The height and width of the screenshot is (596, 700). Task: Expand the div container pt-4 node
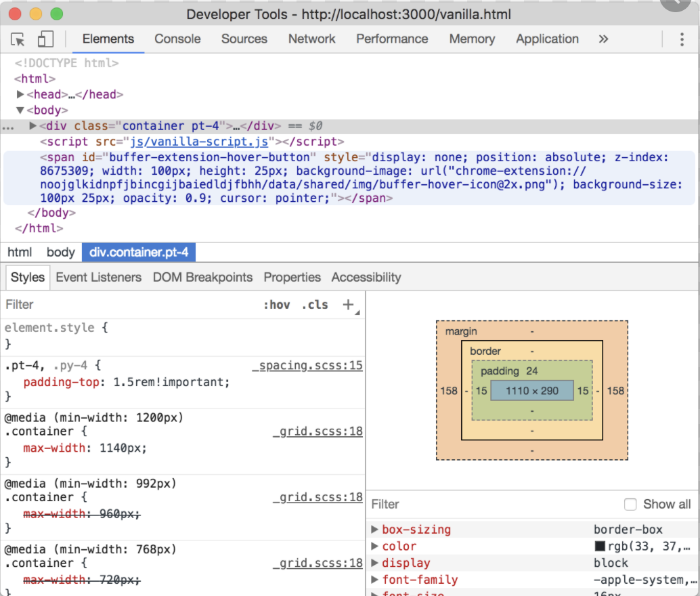[32, 125]
